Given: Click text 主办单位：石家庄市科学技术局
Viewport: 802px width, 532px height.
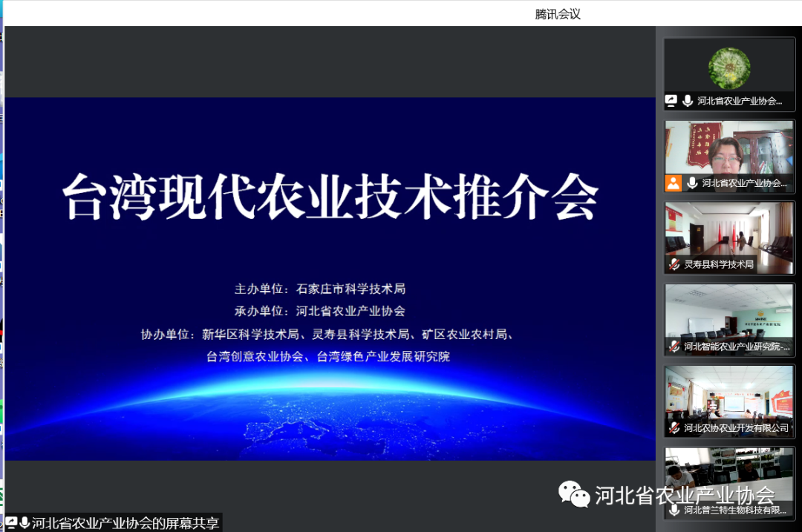Looking at the screenshot, I should [319, 289].
